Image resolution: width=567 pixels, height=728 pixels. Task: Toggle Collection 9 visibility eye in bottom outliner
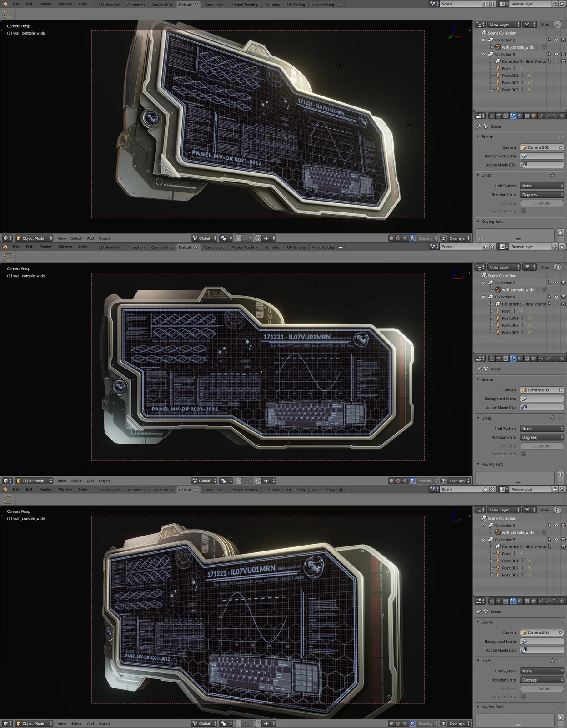(556, 540)
